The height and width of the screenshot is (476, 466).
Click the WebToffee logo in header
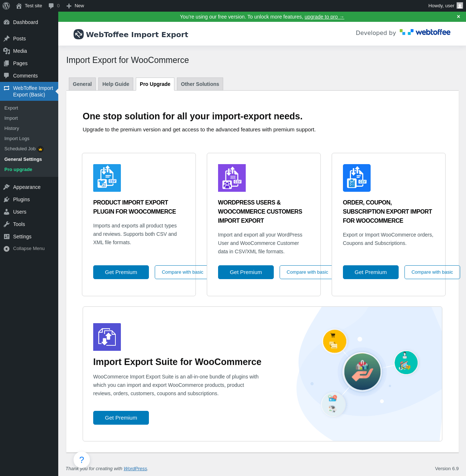coord(425,32)
